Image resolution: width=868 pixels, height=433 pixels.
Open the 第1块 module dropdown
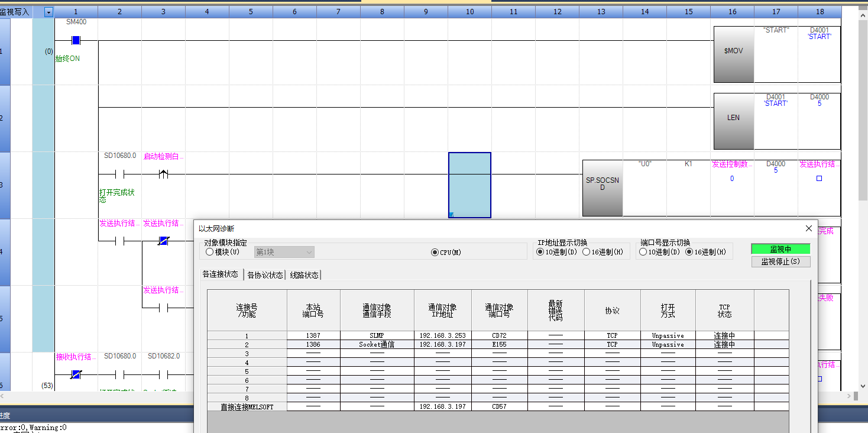[284, 252]
